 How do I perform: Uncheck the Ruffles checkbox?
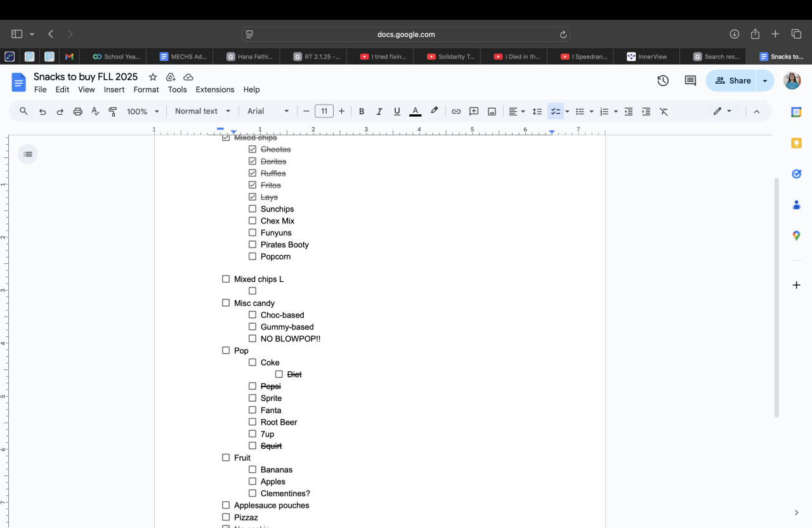[252, 173]
